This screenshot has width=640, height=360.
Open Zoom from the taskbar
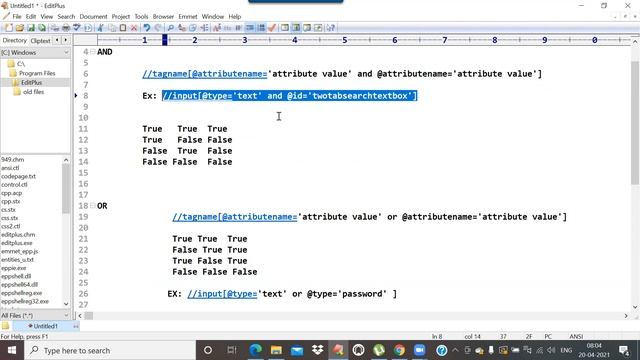coord(419,350)
